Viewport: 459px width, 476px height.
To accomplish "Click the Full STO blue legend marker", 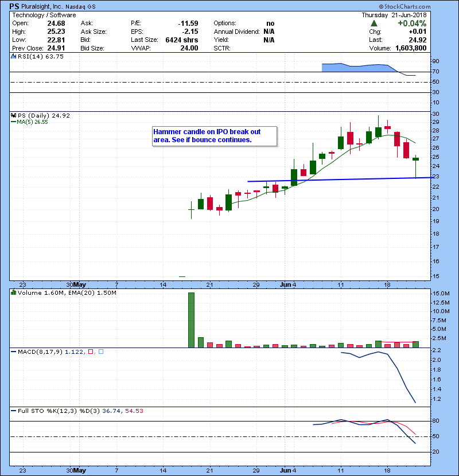I will click(14, 411).
